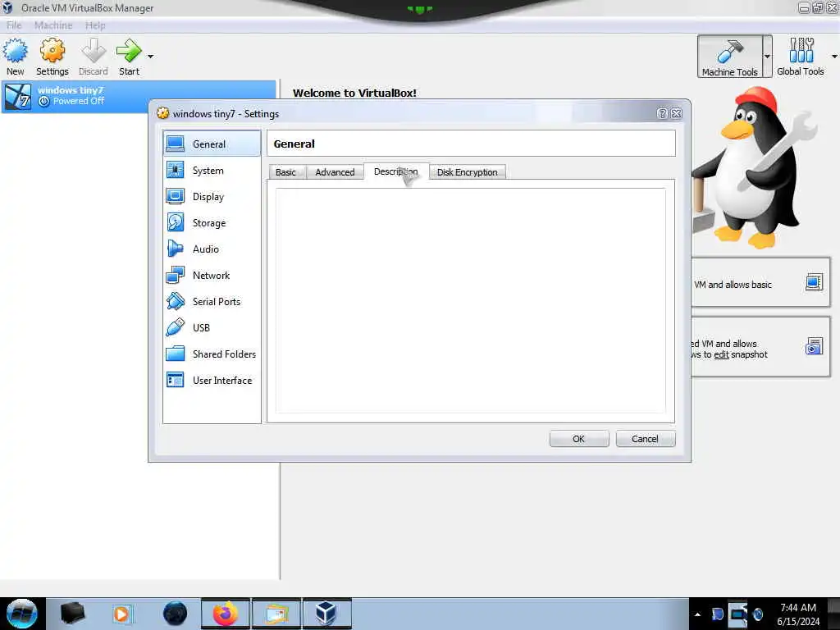Open Settings from the main toolbar
The width and height of the screenshot is (840, 630).
[52, 57]
